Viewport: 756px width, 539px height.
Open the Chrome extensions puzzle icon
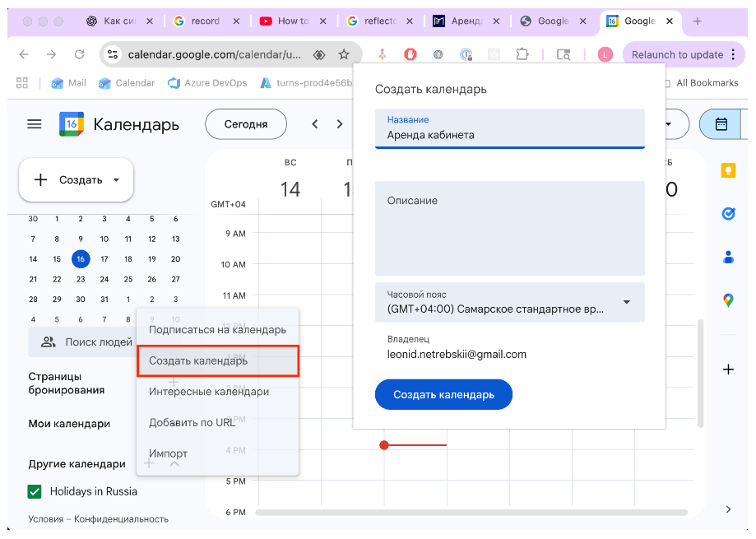522,53
